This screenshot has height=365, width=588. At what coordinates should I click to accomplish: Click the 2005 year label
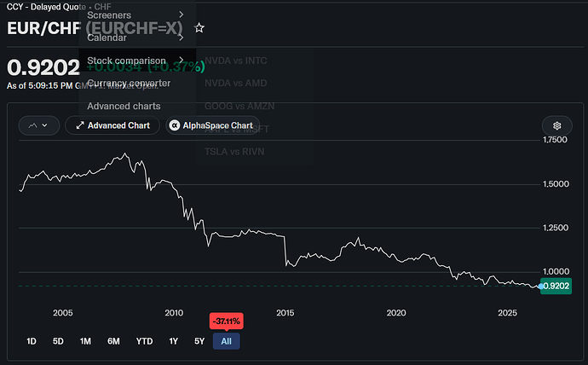pyautogui.click(x=62, y=313)
